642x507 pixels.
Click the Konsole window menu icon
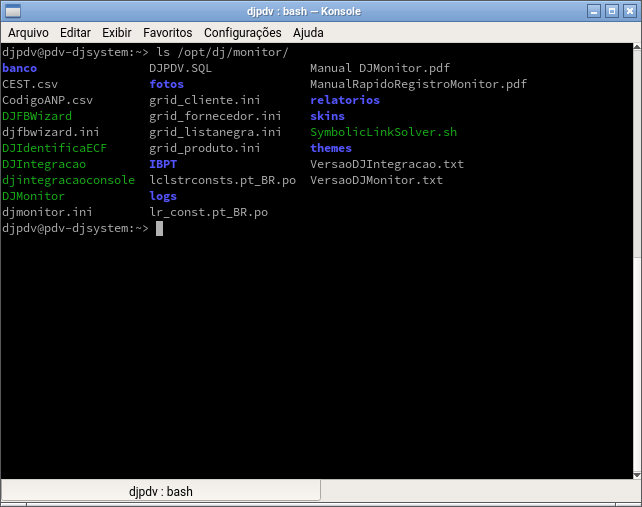point(13,11)
